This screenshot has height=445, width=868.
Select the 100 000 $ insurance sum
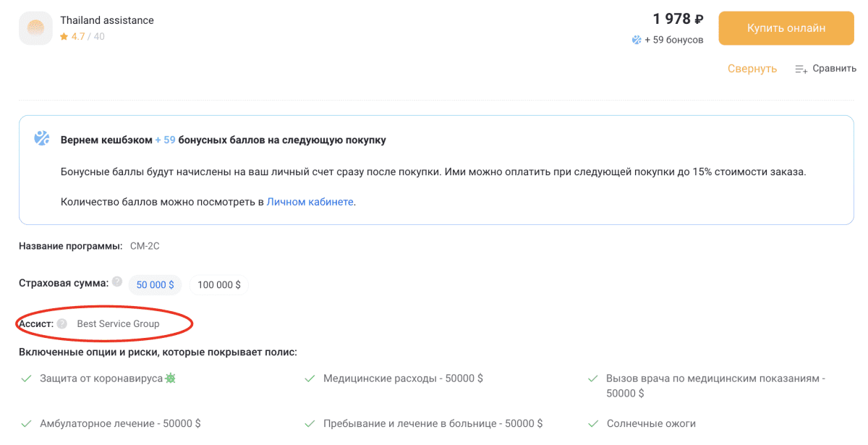point(218,285)
